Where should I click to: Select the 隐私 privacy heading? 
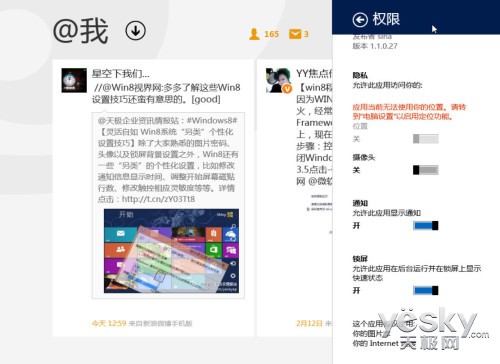point(360,75)
